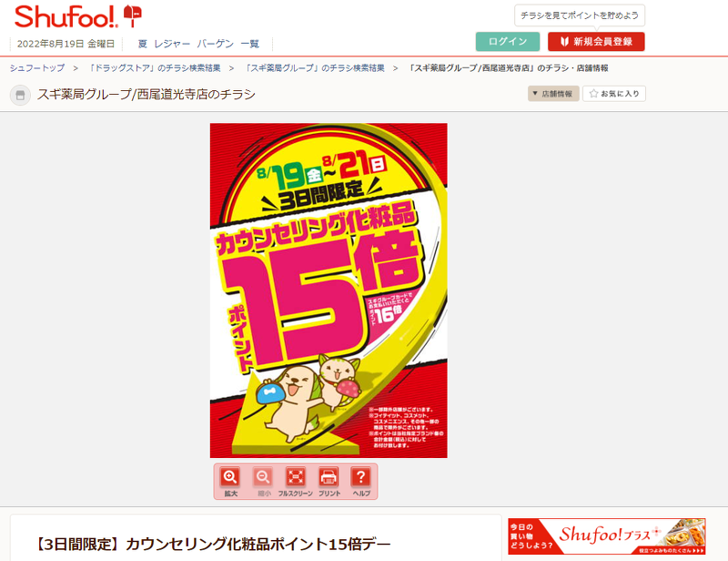Open flyer in フルスクリーン mode

click(295, 482)
